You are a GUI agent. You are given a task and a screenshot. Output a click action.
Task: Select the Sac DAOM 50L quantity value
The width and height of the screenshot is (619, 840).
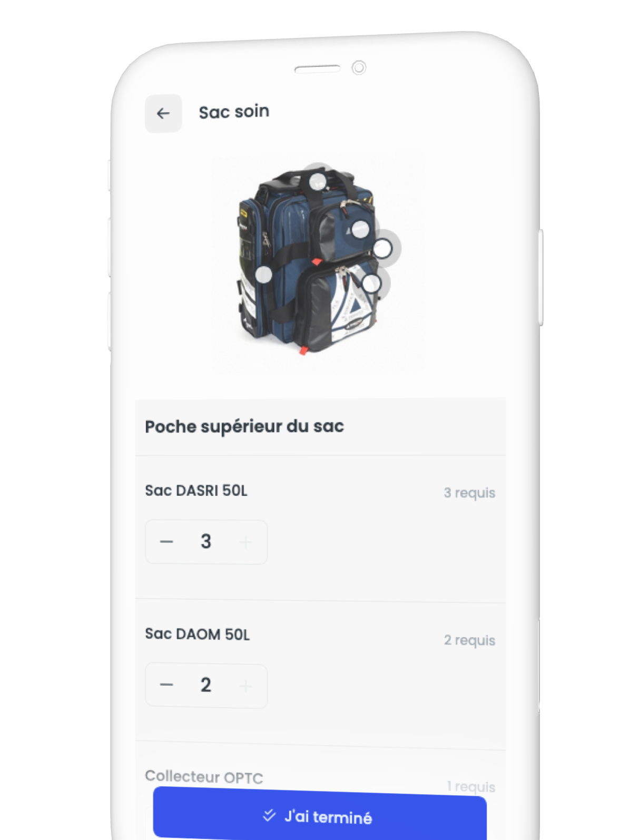click(206, 685)
